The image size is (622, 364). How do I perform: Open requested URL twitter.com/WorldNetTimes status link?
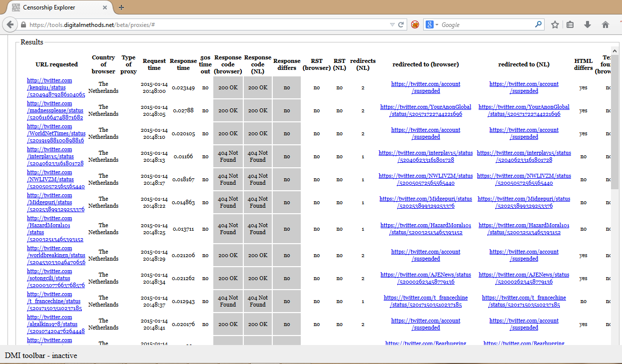point(56,133)
